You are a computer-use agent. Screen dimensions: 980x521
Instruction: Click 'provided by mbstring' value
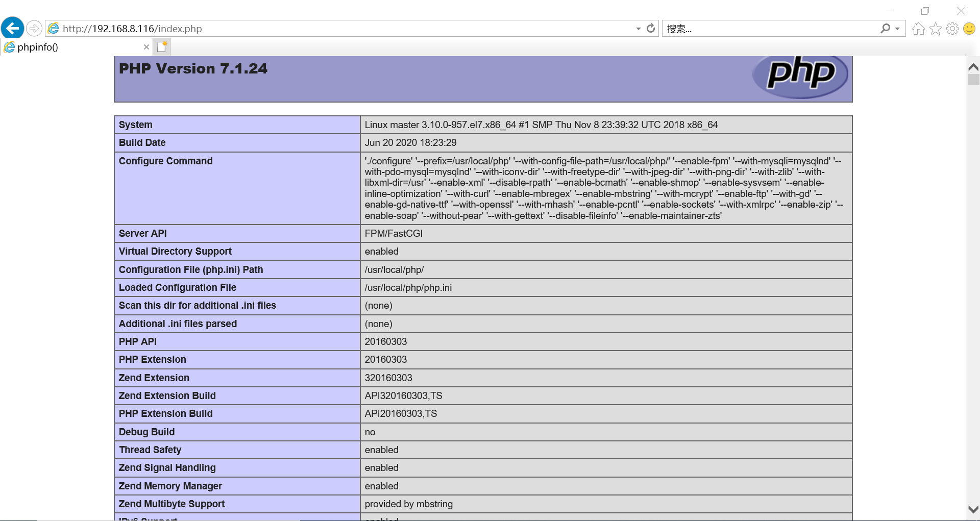tap(408, 504)
